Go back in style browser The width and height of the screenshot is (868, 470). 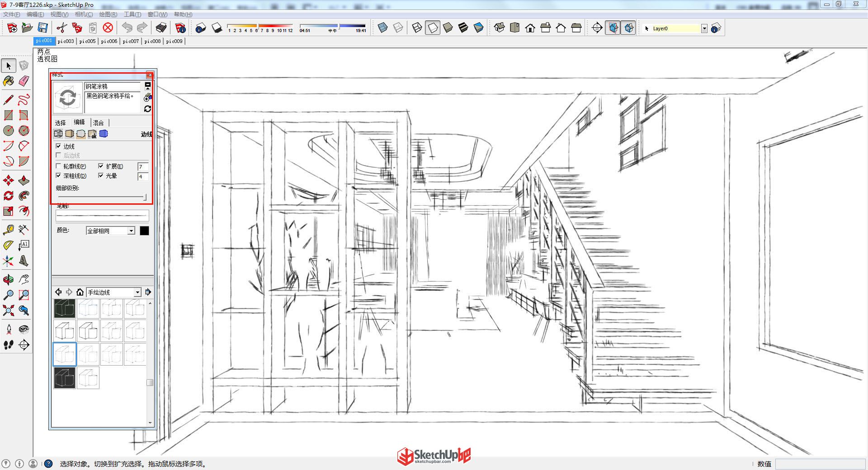click(x=58, y=292)
